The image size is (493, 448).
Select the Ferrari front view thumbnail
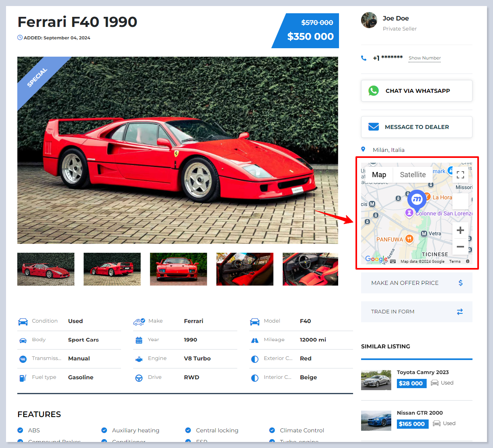(178, 269)
